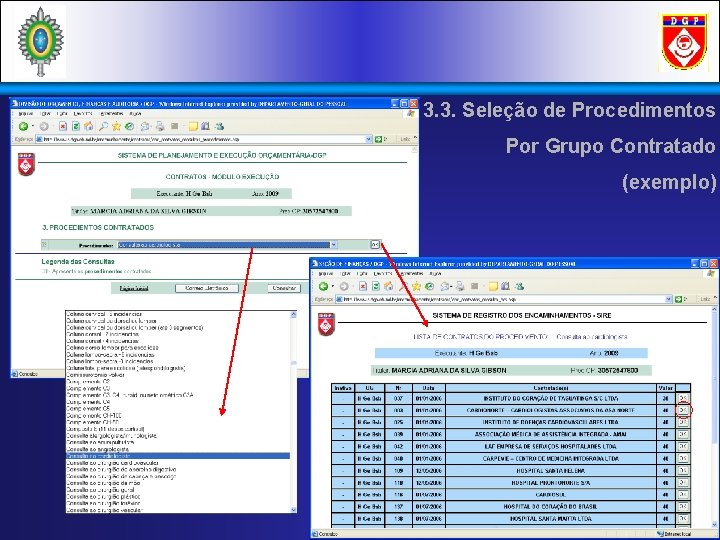Click the Refresh icon in the Planejamento window
This screenshot has height=540, width=720.
76,126
